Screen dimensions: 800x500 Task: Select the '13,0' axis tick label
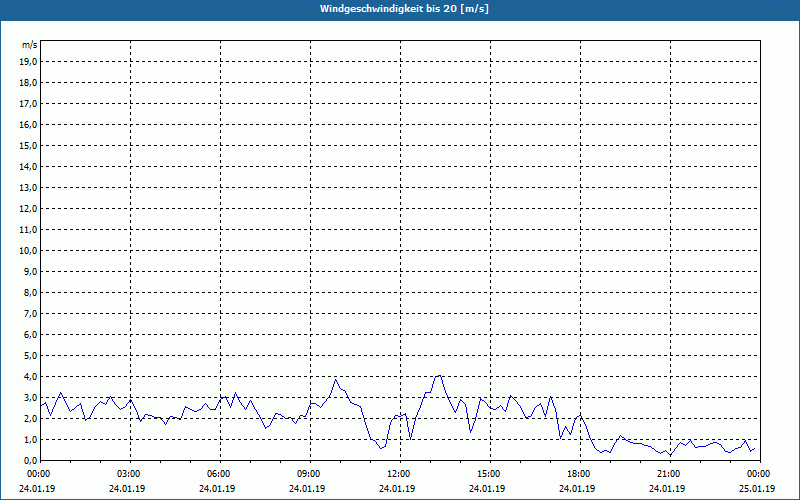tap(28, 188)
